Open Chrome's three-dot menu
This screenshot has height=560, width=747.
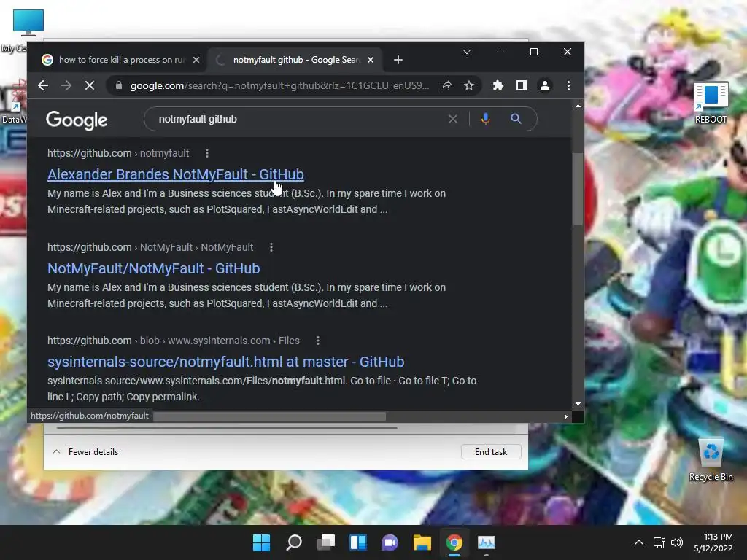pyautogui.click(x=568, y=86)
